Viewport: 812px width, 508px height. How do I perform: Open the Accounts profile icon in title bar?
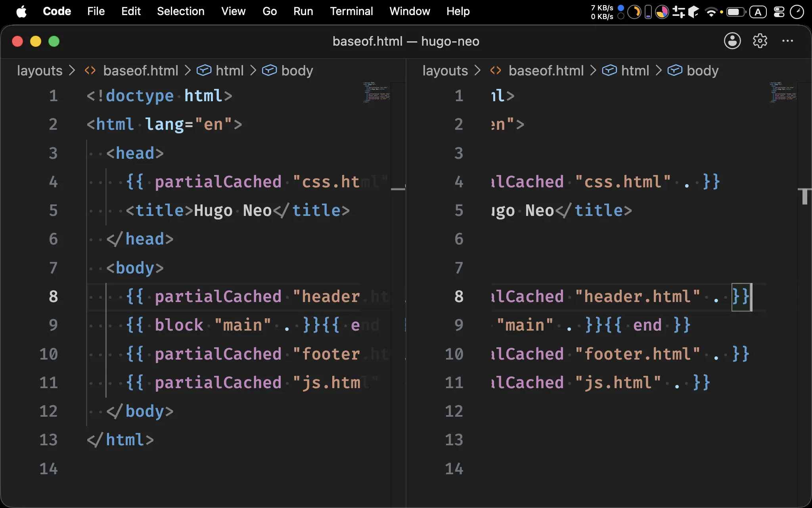click(732, 41)
